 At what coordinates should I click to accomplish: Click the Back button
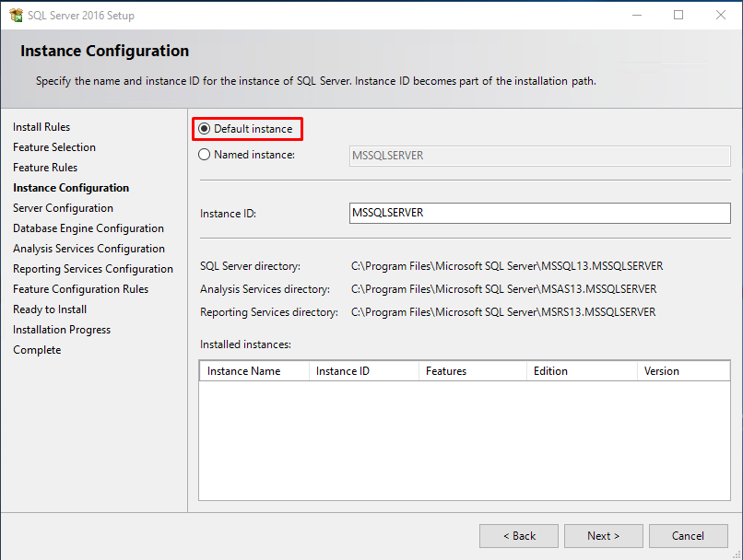tap(519, 536)
